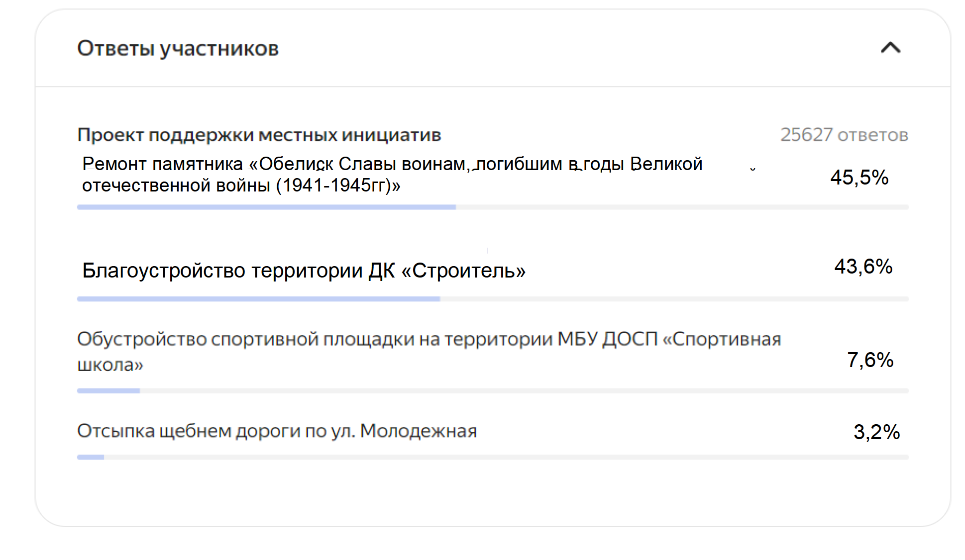This screenshot has height=560, width=965.
Task: Select the «Обустройство спортивной площадки» answer text
Action: coord(429,352)
